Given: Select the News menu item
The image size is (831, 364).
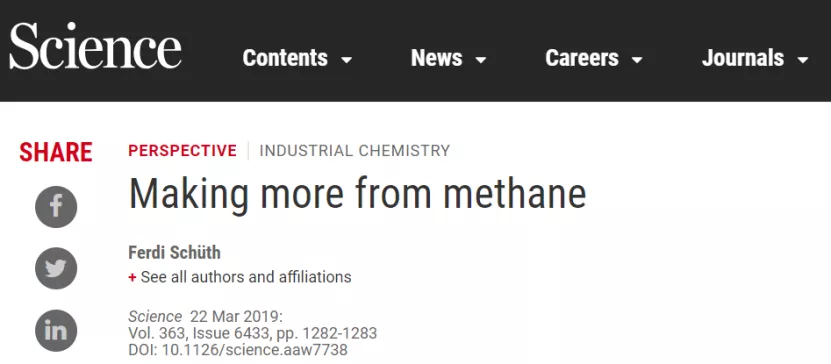Looking at the screenshot, I should click(x=437, y=58).
